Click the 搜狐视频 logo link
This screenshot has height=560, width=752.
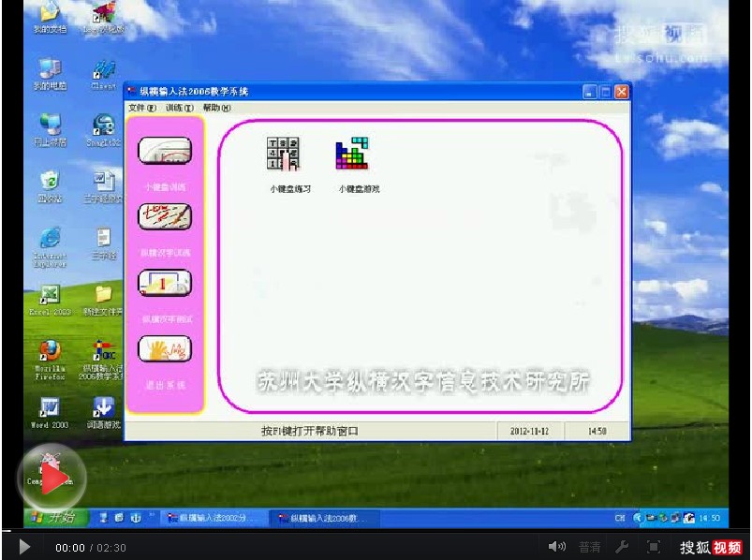(711, 547)
